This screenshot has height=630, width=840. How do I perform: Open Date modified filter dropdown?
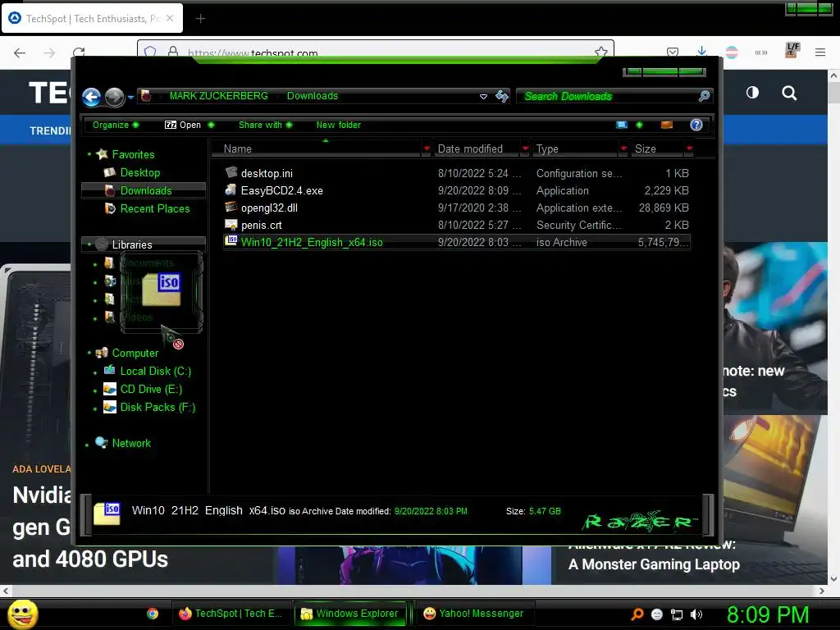pyautogui.click(x=525, y=148)
